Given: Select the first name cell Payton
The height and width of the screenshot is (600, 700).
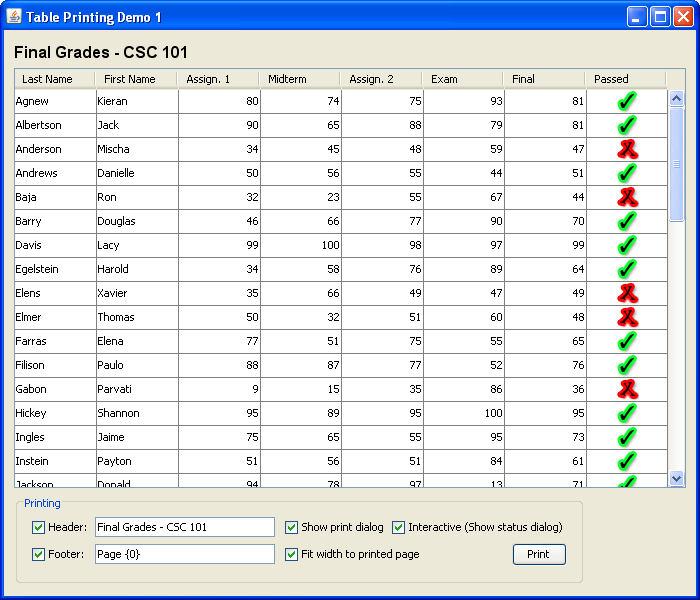Looking at the screenshot, I should (137, 462).
